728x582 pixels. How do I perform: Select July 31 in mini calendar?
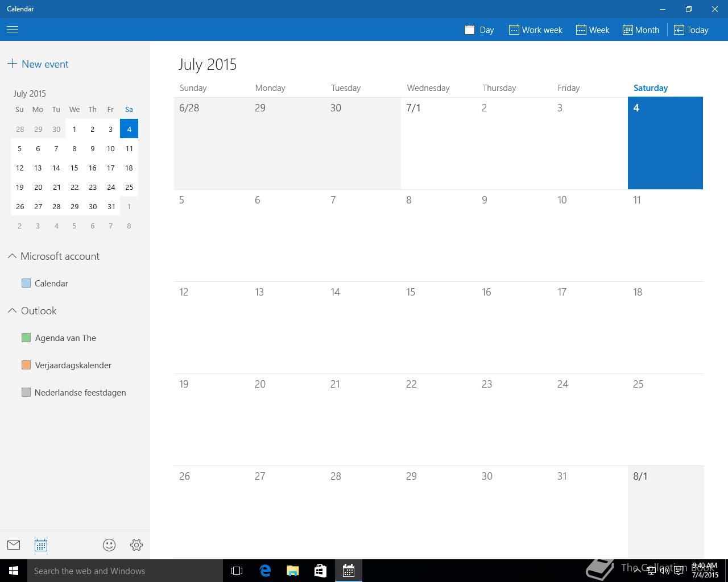[111, 206]
